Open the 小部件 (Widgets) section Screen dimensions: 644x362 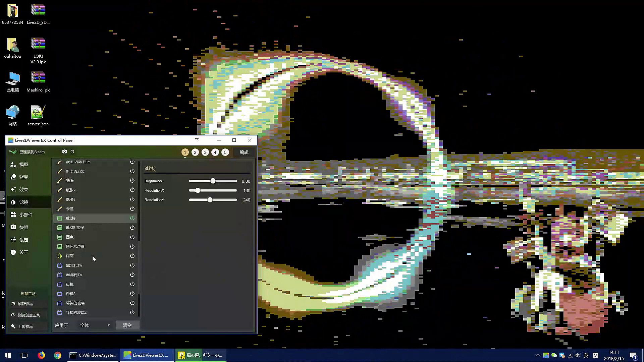click(x=25, y=215)
